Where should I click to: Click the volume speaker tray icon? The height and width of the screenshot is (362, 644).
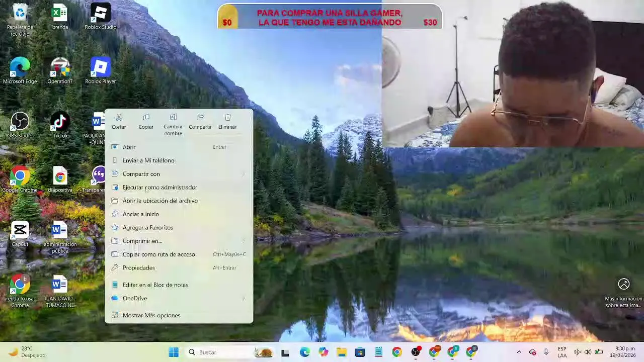pos(588,352)
